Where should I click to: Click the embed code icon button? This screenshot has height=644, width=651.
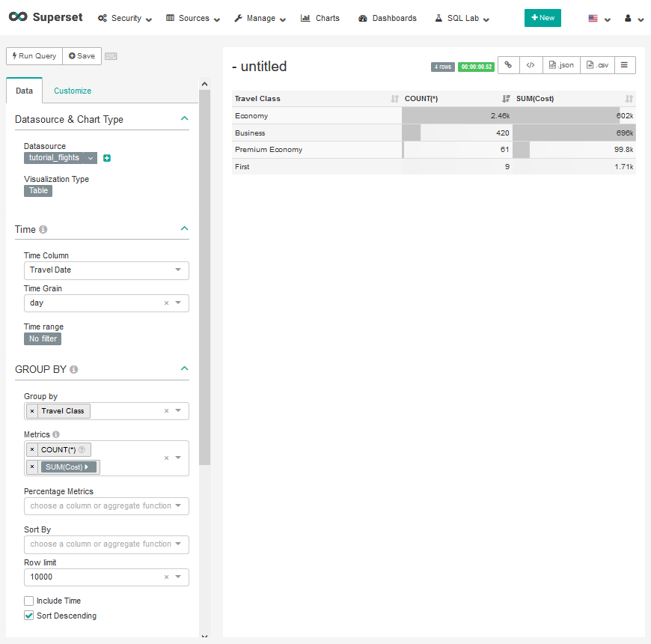530,65
